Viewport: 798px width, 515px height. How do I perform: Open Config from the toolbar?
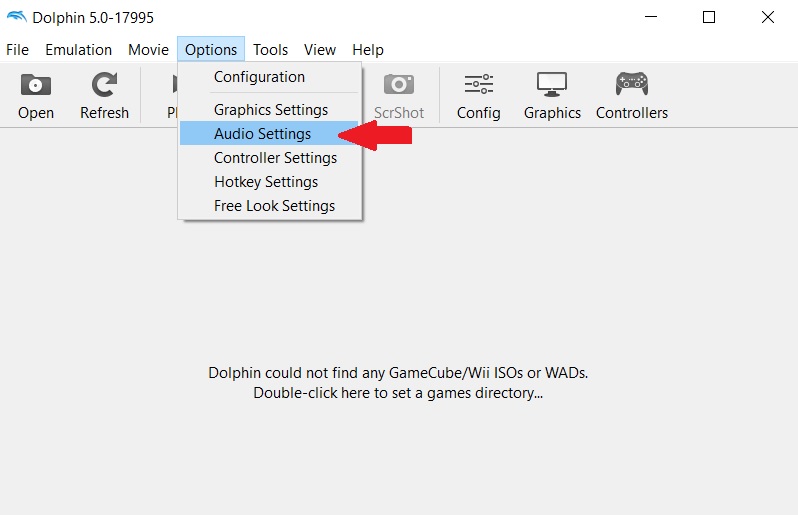pyautogui.click(x=478, y=86)
